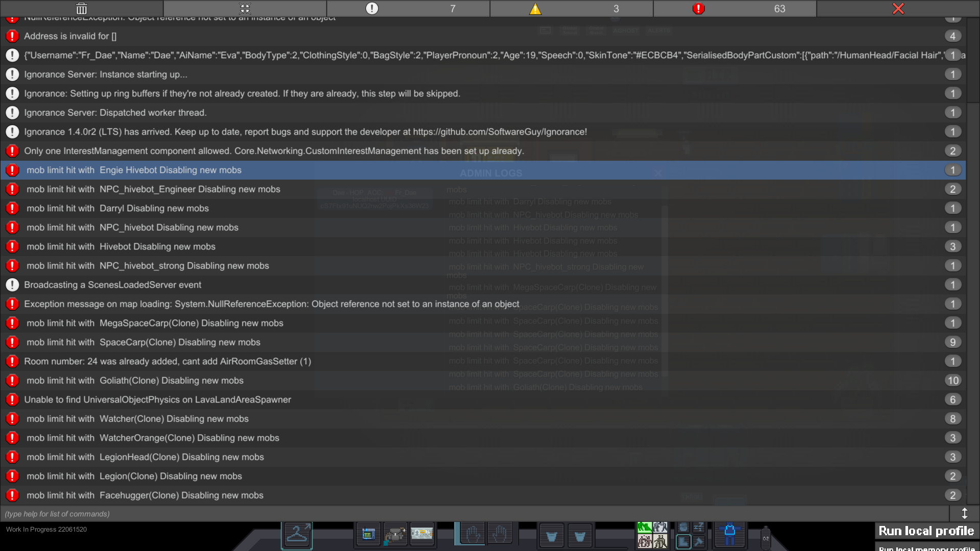Image resolution: width=980 pixels, height=551 pixels.
Task: Run local memory profile
Action: [926, 547]
